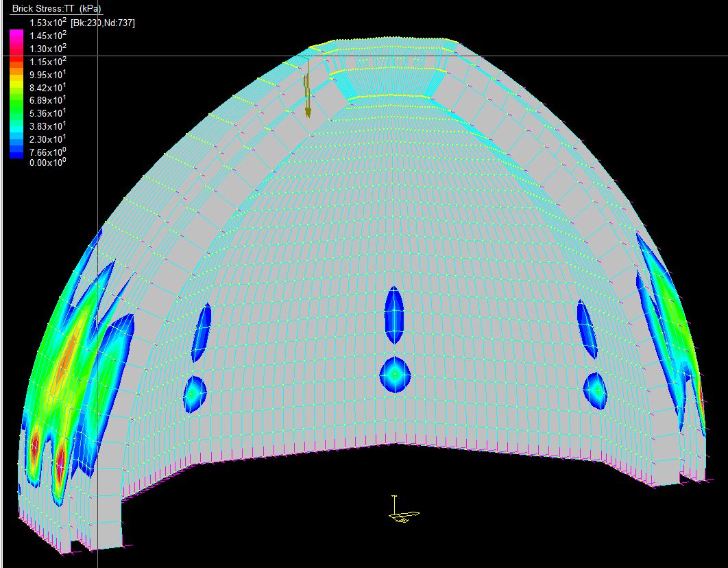The height and width of the screenshot is (568, 728).
Task: Select the left upper blue stress ellipse
Action: [202, 332]
